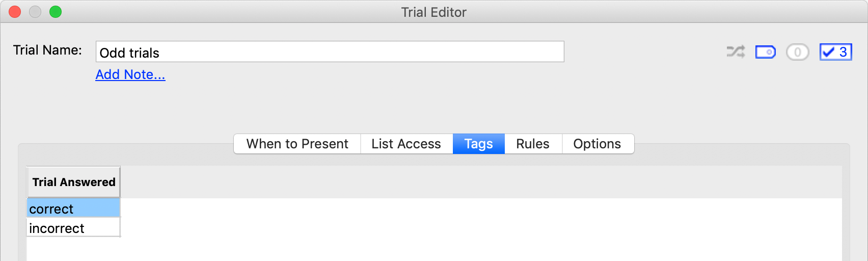Click the gray zero counter badge
Viewport: 868px width, 261px height.
coord(797,52)
